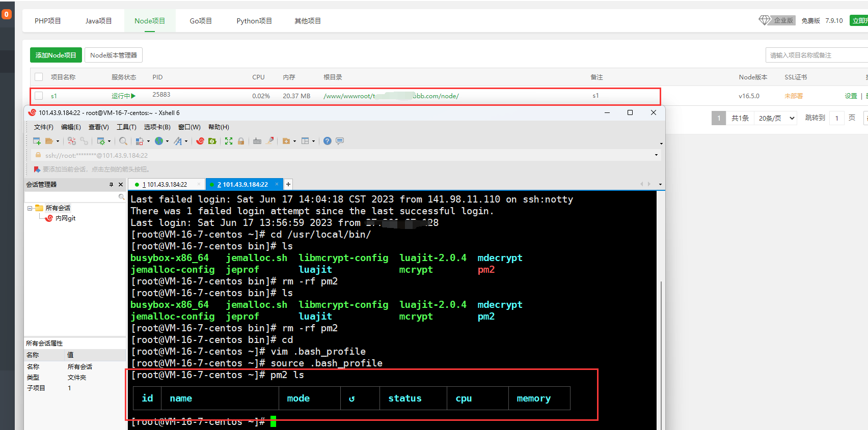Screen dimensions: 868x430
Task: Click 添加Node项目 green button
Action: 56,55
